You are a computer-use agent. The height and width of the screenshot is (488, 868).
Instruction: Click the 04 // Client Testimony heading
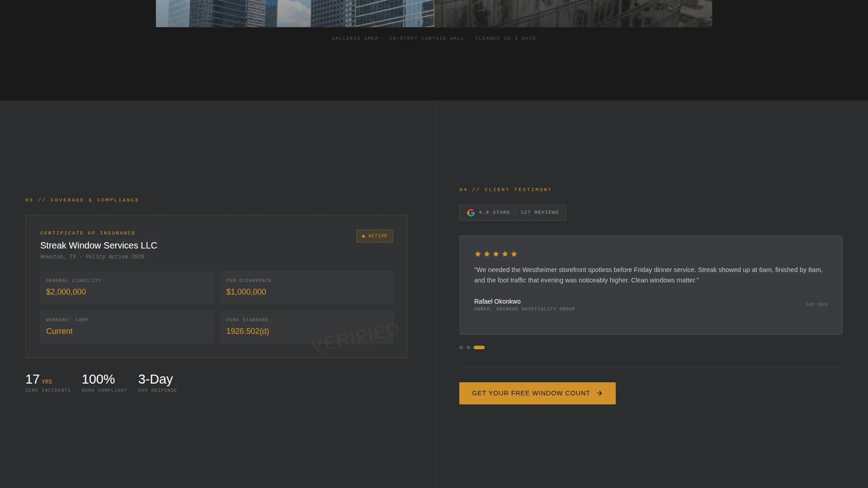pos(505,190)
